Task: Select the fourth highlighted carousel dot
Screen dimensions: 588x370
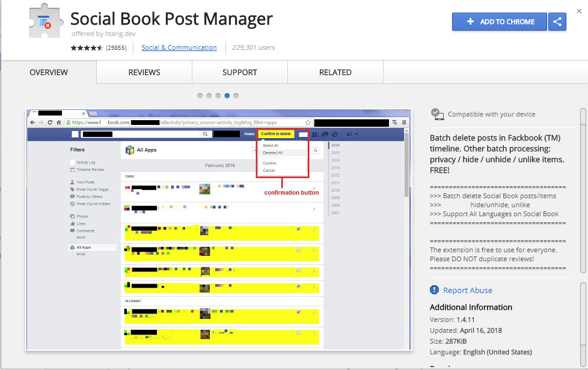Action: (x=227, y=96)
